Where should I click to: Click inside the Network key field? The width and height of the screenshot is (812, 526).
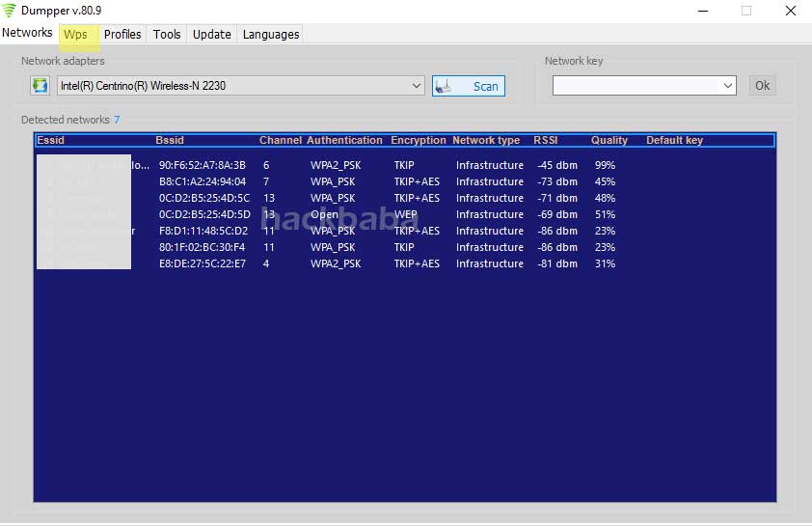[x=636, y=86]
